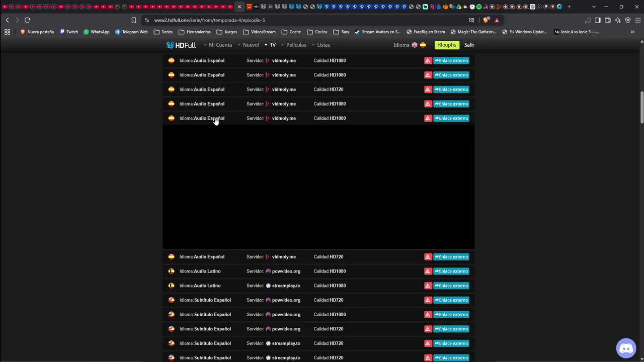The height and width of the screenshot is (362, 644).
Task: Switch to the Spotify tab
Action: coord(478,7)
